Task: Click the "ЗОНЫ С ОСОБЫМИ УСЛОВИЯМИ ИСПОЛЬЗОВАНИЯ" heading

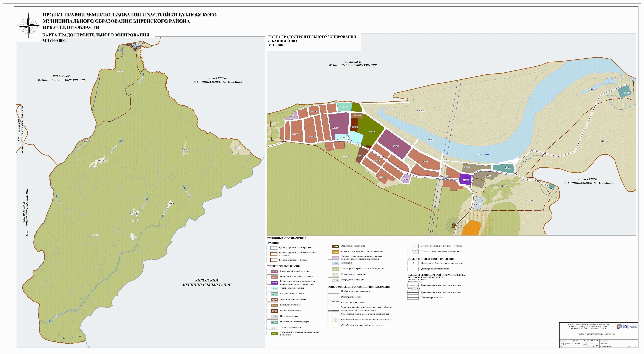Action: click(360, 287)
